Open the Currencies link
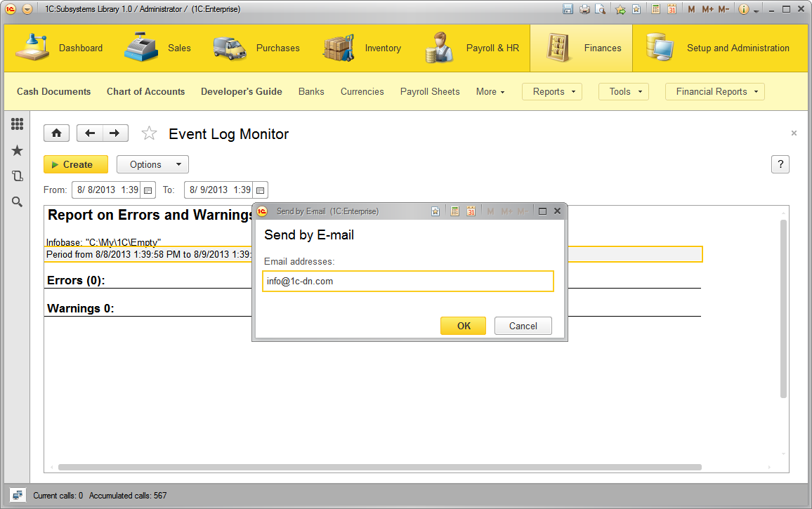Viewport: 812px width, 509px height. (x=362, y=92)
